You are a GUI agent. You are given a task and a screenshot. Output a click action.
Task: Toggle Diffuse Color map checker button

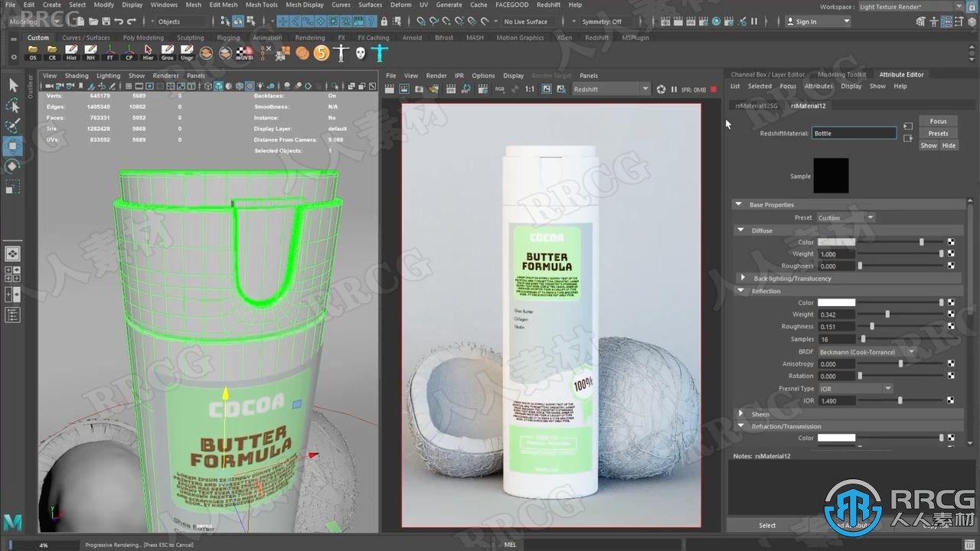pos(951,242)
